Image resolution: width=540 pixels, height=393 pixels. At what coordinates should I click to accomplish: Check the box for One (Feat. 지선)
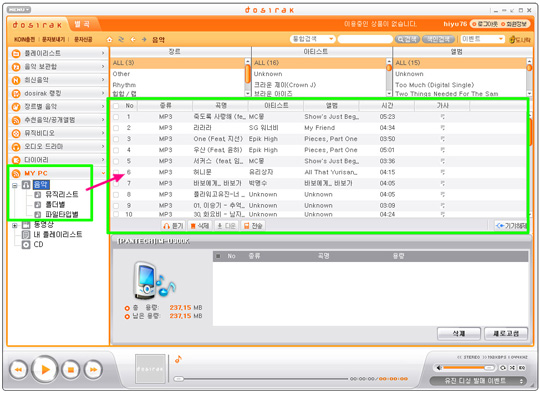click(116, 139)
